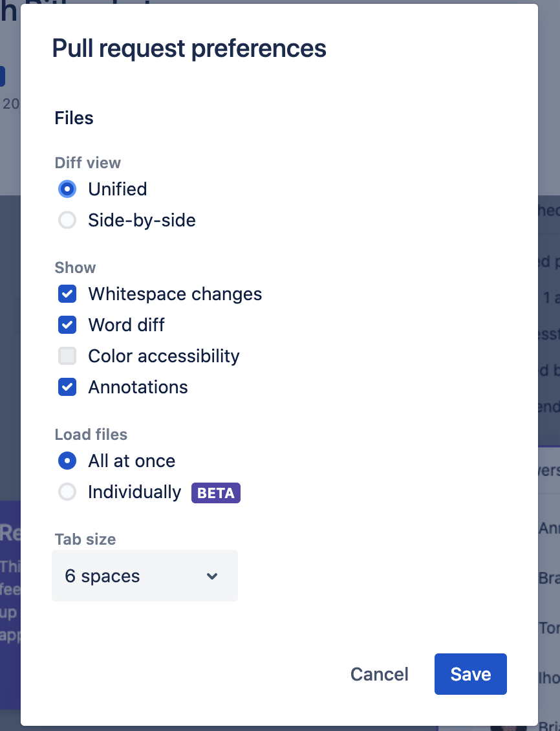The width and height of the screenshot is (560, 731).
Task: Cancel out of the preferences dialog
Action: 379,673
